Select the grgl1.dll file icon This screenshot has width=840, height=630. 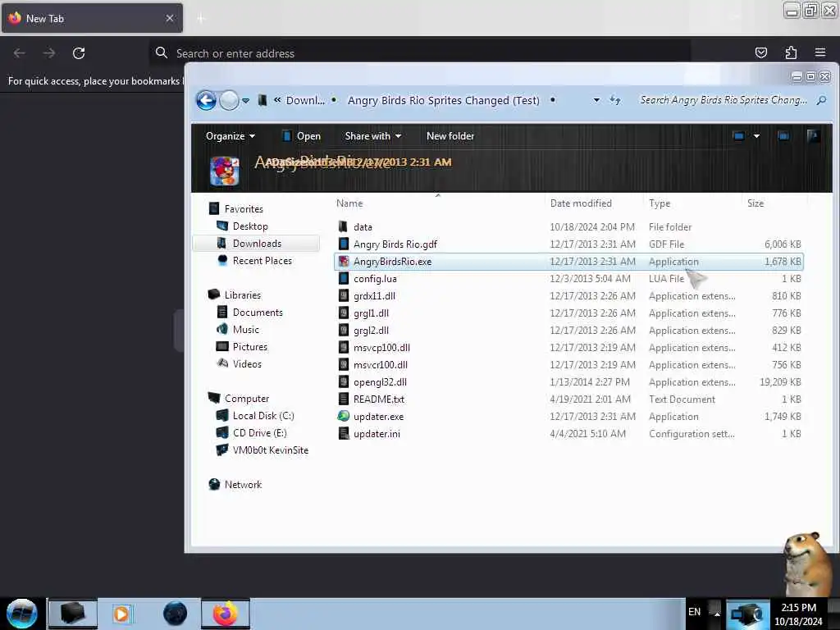pos(344,313)
